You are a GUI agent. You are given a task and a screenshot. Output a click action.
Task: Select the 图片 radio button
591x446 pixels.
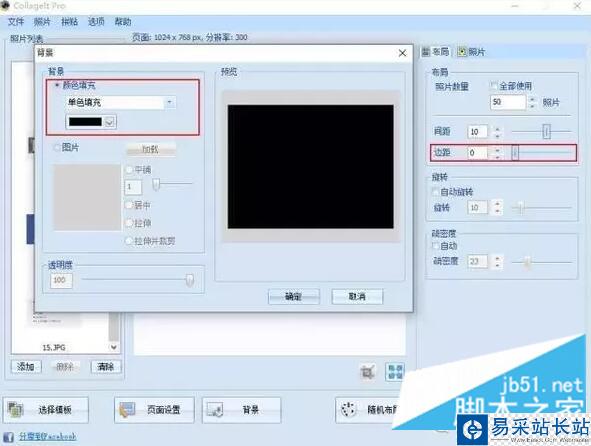click(57, 147)
